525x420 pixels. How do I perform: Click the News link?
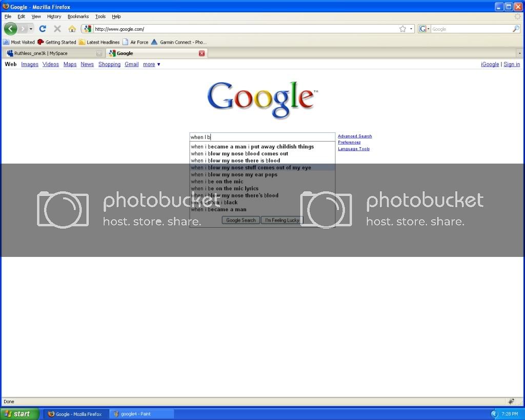point(87,64)
